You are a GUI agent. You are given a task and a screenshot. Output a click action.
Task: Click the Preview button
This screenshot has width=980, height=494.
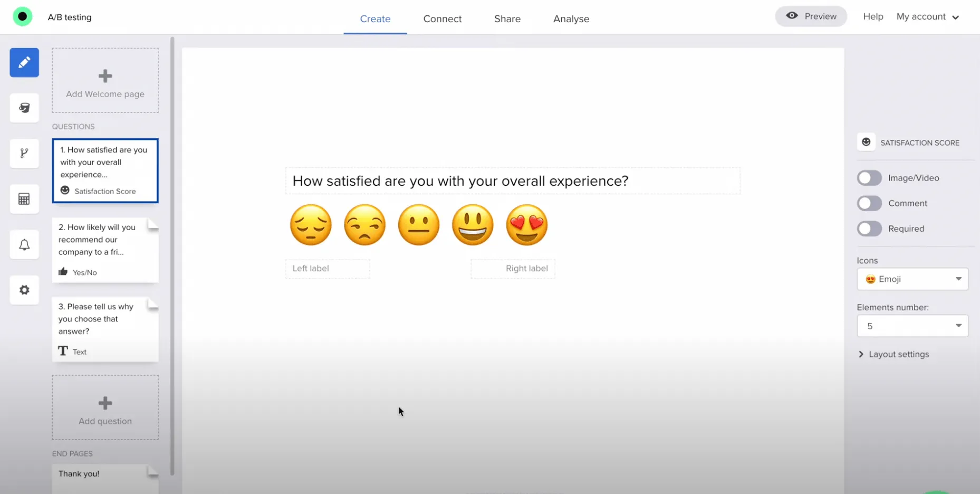pyautogui.click(x=811, y=16)
